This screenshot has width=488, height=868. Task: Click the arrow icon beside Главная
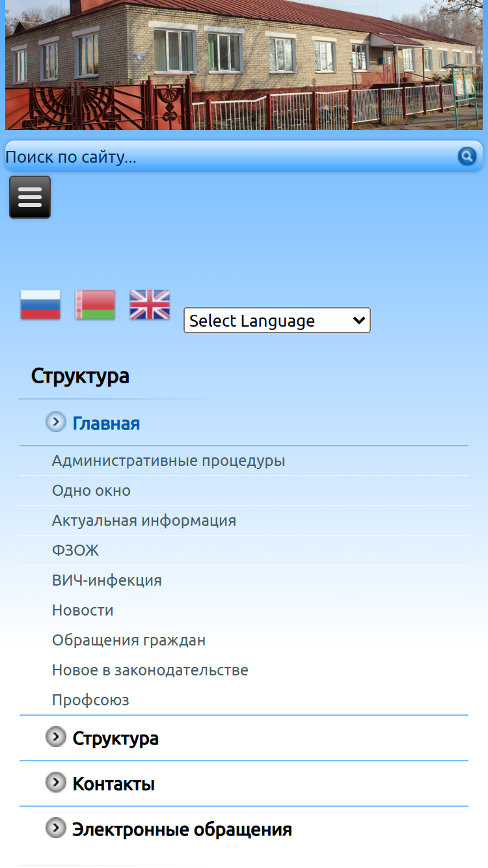(56, 422)
